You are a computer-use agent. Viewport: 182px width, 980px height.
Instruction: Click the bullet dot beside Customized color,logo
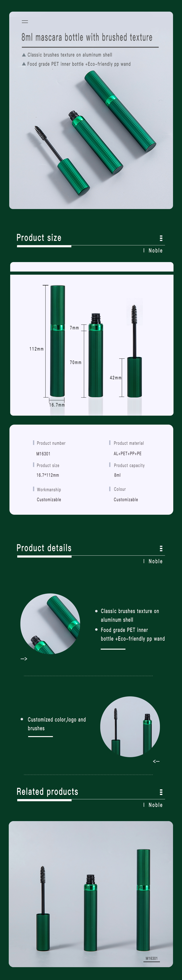point(22,719)
